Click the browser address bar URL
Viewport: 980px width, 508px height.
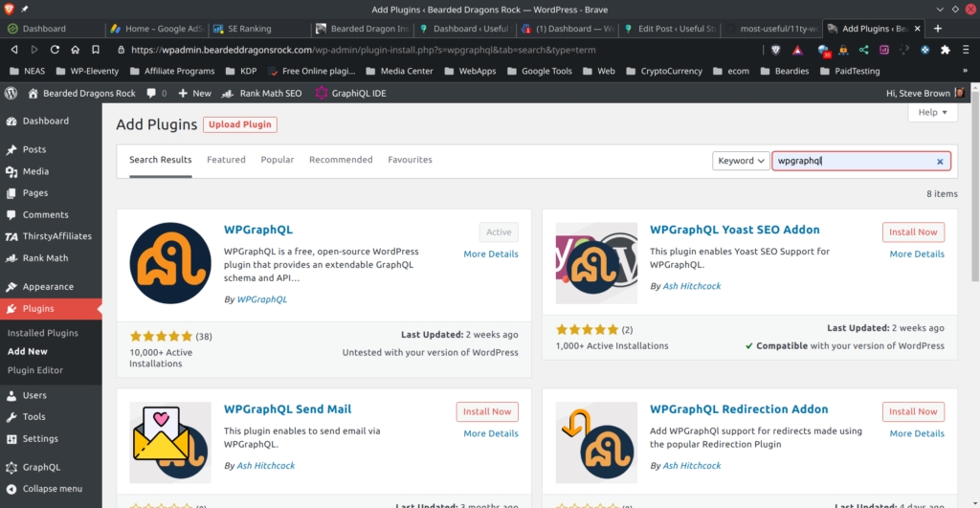coord(363,50)
